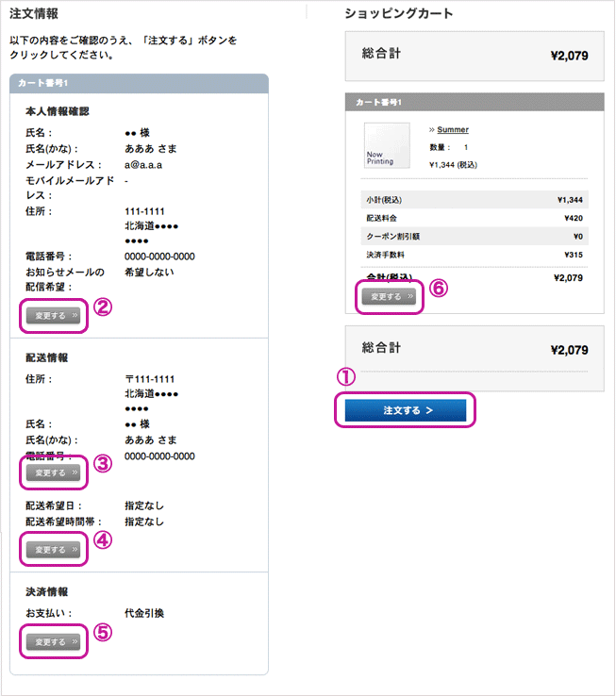
Task: Click the 決済手数料 ¥315 row
Action: 474,255
